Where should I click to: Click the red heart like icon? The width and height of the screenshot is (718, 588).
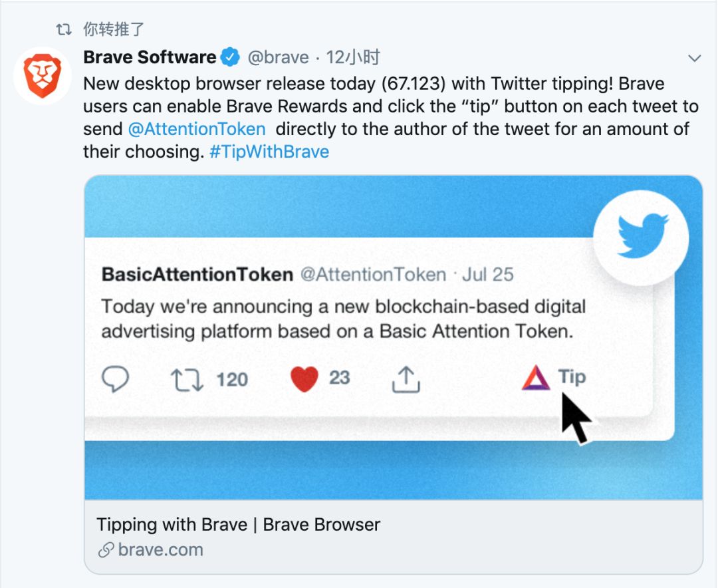[x=304, y=379]
